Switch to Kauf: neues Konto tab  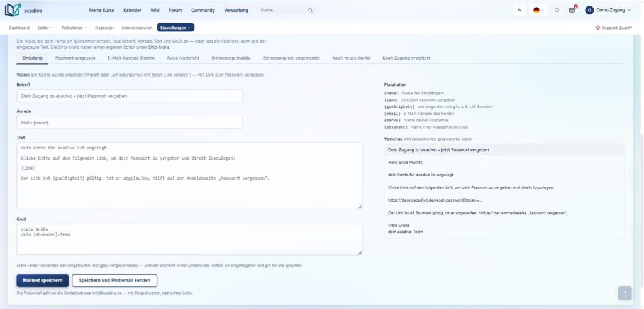click(351, 58)
